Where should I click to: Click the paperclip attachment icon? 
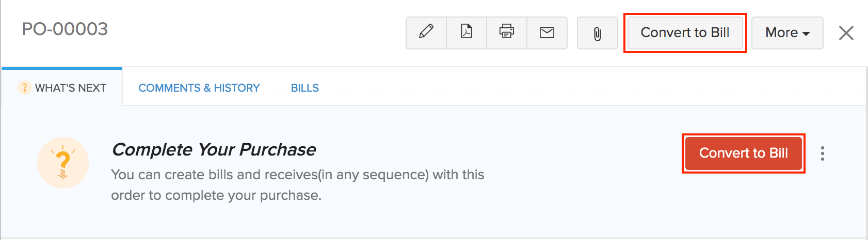[597, 33]
